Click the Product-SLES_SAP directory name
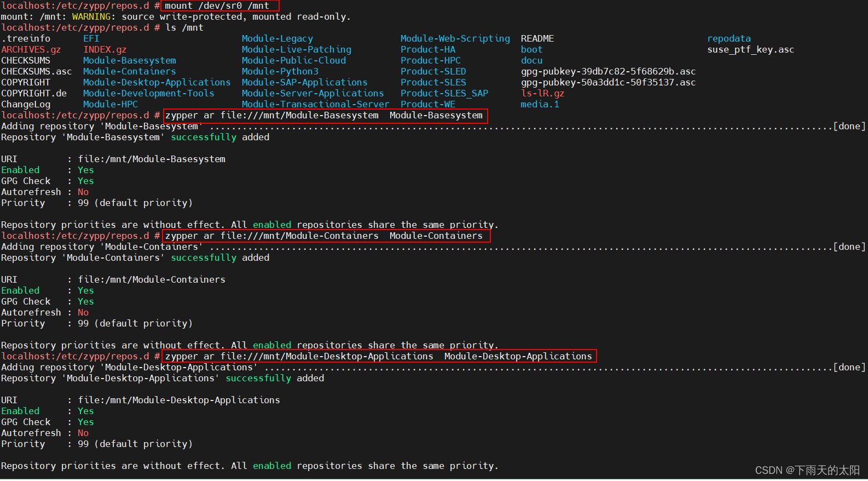This screenshot has width=868, height=481. pos(444,93)
